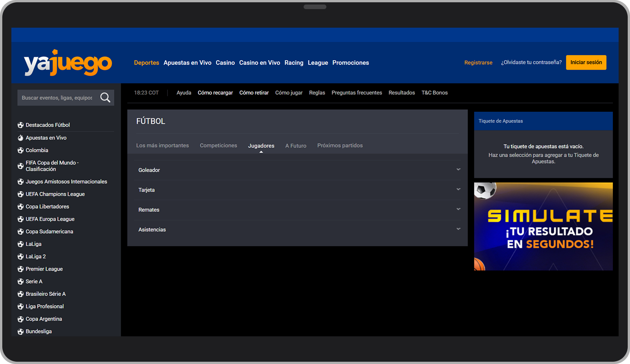
Task: Expand the Asistencias section chevron
Action: pos(458,229)
